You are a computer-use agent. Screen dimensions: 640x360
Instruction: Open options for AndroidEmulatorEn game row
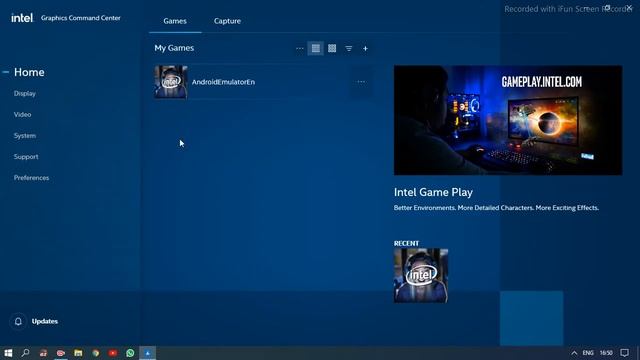tap(361, 82)
